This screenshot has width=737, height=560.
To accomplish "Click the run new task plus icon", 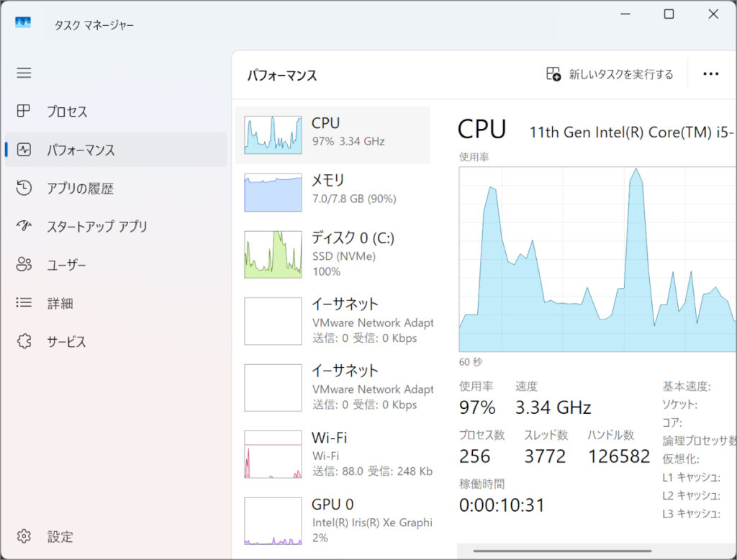I will coord(553,73).
